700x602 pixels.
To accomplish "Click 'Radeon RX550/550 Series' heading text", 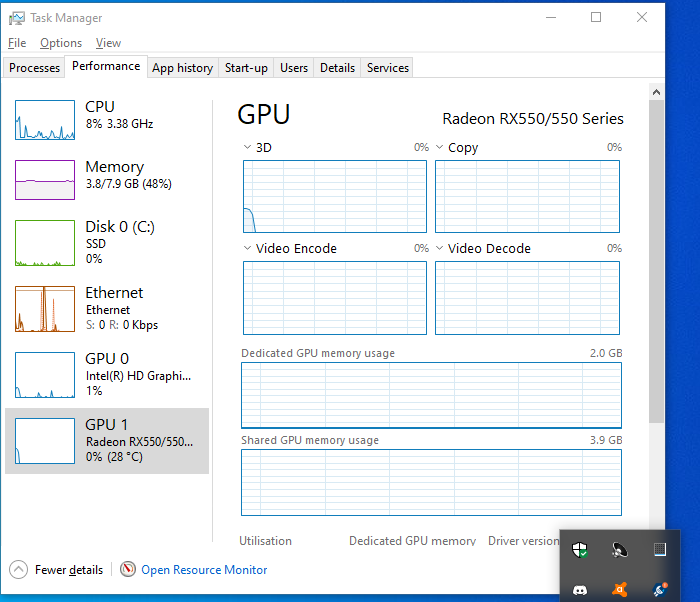I will tap(533, 119).
